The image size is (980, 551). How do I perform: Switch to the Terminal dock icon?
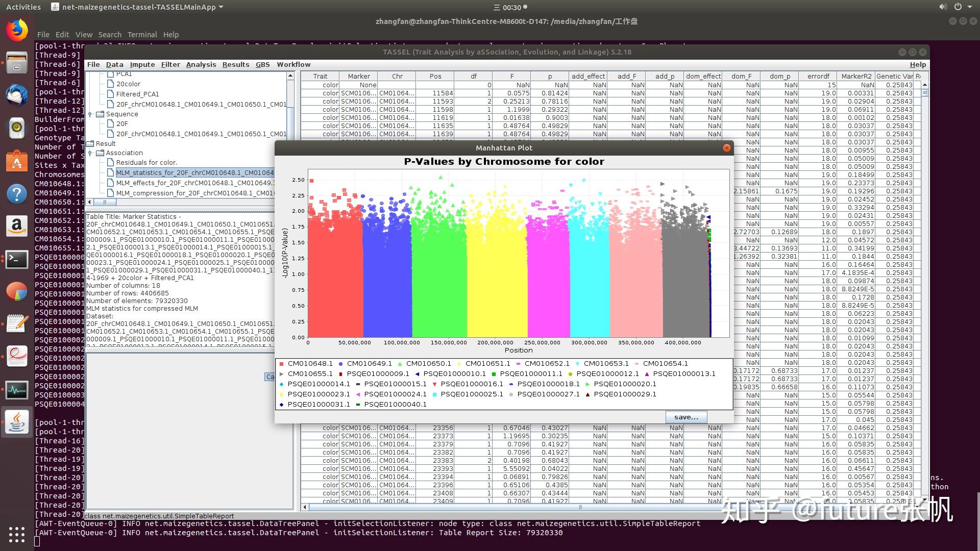pos(17,259)
